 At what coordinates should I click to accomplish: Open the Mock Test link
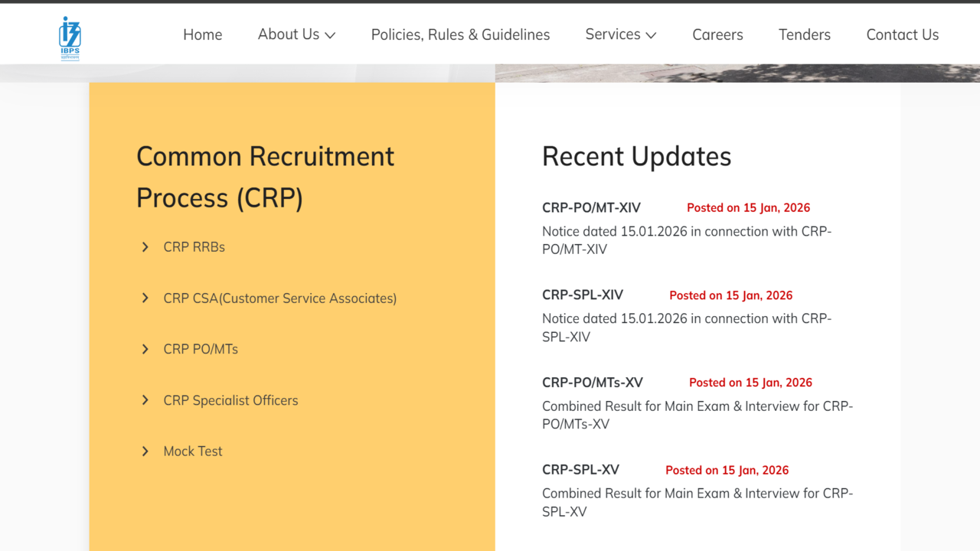(x=192, y=452)
